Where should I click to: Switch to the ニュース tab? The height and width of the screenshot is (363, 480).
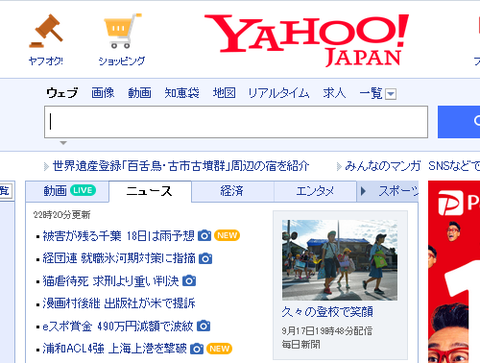click(x=150, y=192)
